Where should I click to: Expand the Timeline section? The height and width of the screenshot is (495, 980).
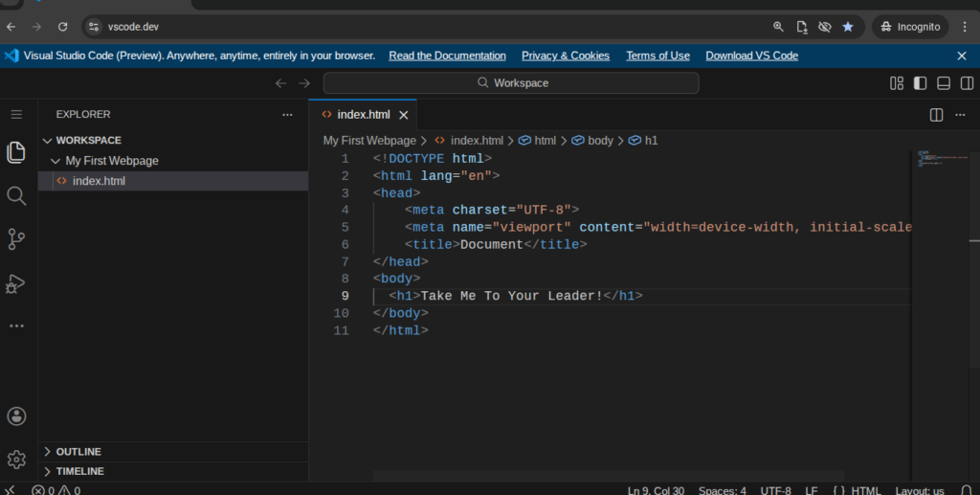coord(79,471)
